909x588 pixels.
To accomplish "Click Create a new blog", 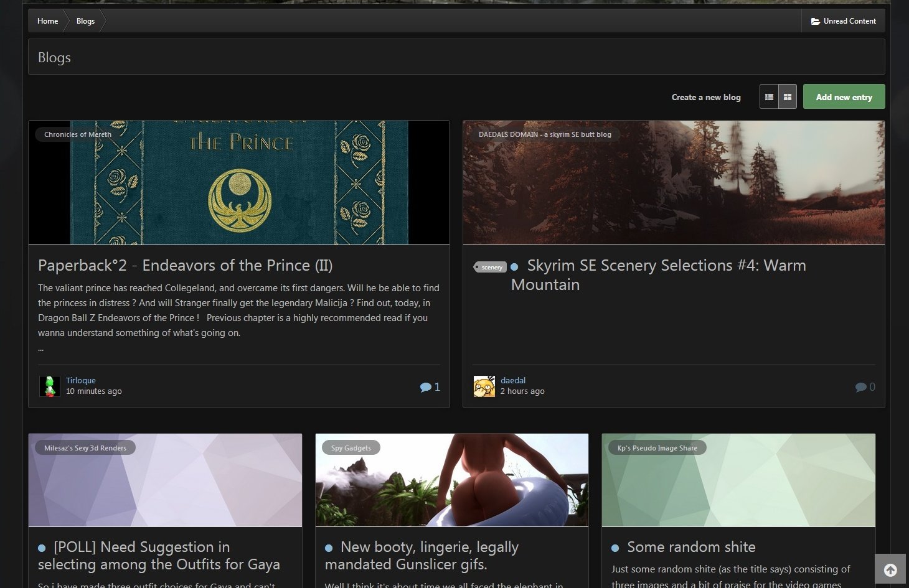I will [x=706, y=97].
